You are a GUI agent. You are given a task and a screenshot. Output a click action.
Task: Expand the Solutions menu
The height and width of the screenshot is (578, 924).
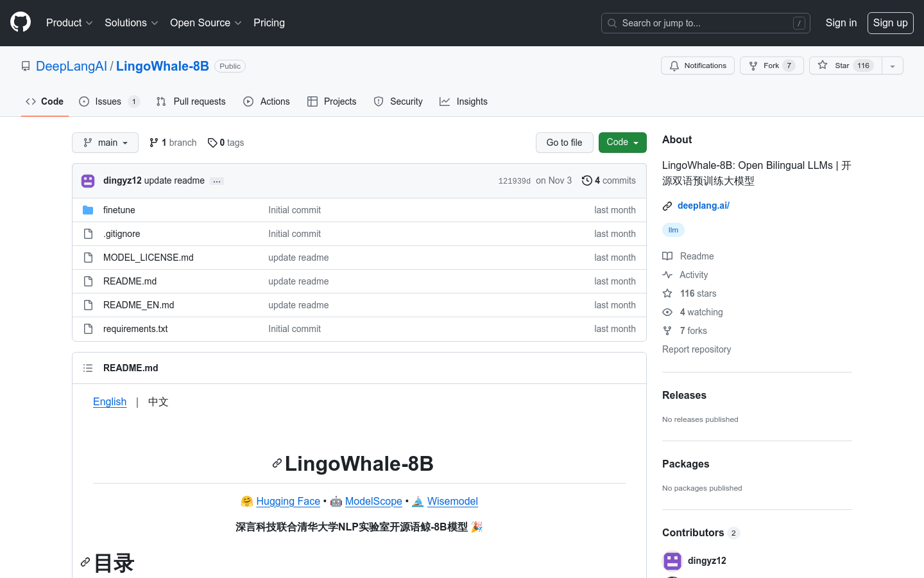point(131,22)
